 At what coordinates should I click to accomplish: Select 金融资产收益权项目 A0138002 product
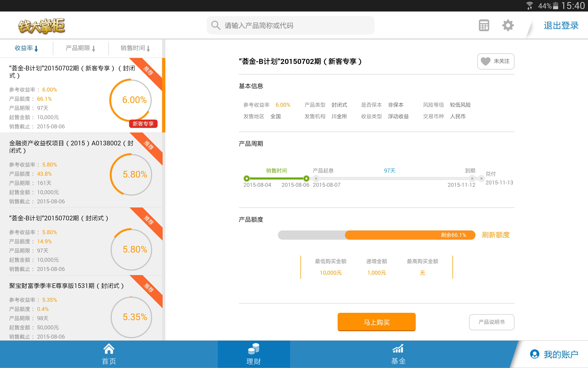point(81,170)
